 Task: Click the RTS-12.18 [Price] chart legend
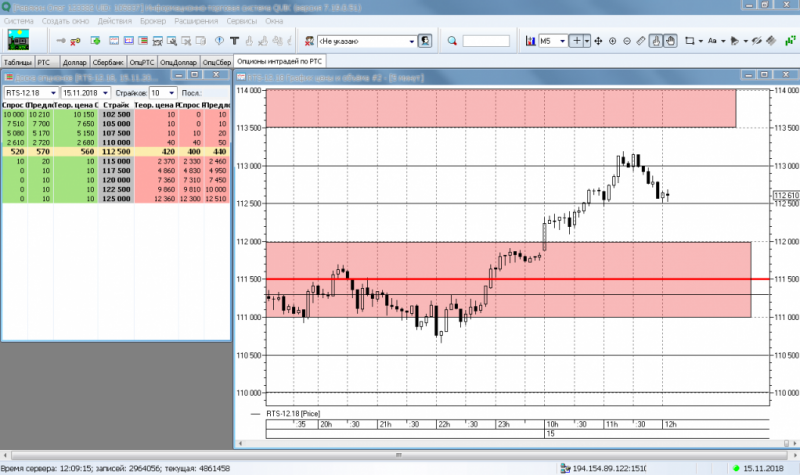[x=293, y=413]
